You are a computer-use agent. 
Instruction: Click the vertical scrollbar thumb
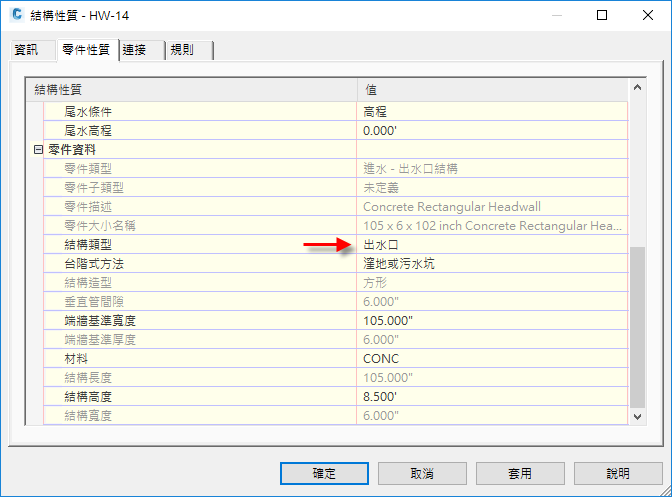coord(637,327)
